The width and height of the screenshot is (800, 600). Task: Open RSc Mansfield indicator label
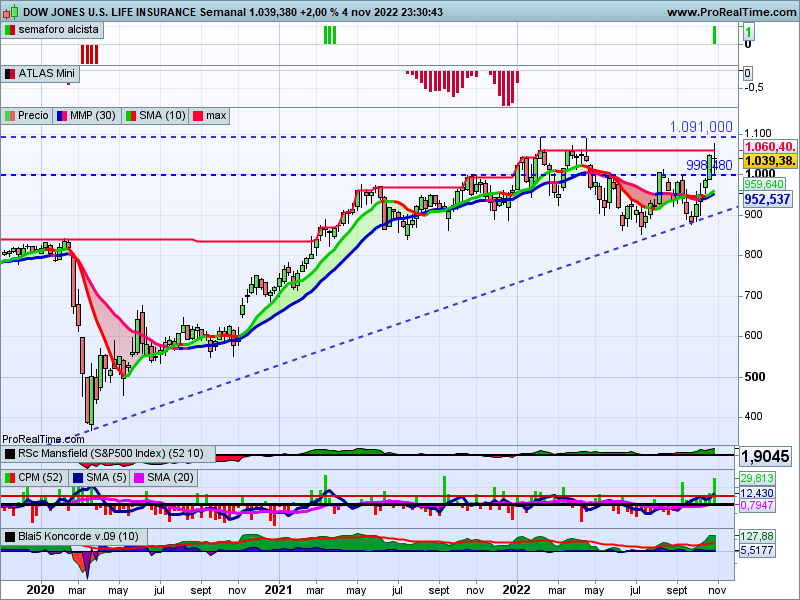(x=111, y=454)
